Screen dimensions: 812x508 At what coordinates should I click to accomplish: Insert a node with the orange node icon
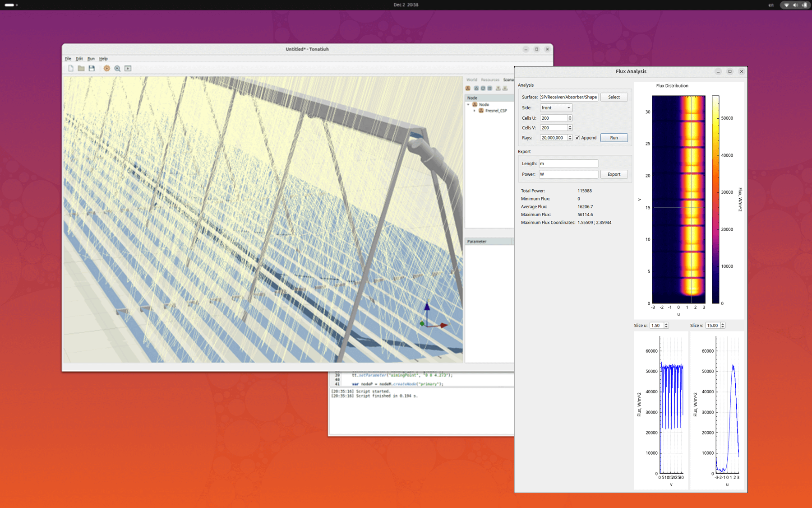(x=468, y=89)
